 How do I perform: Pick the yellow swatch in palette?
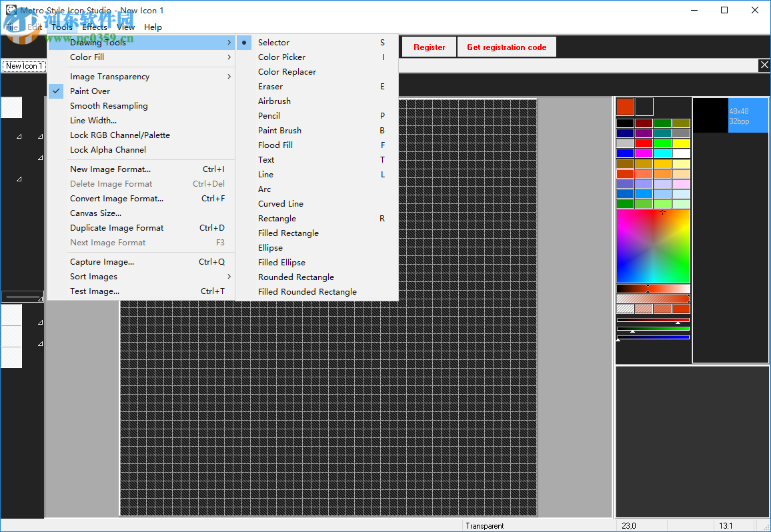tap(681, 143)
